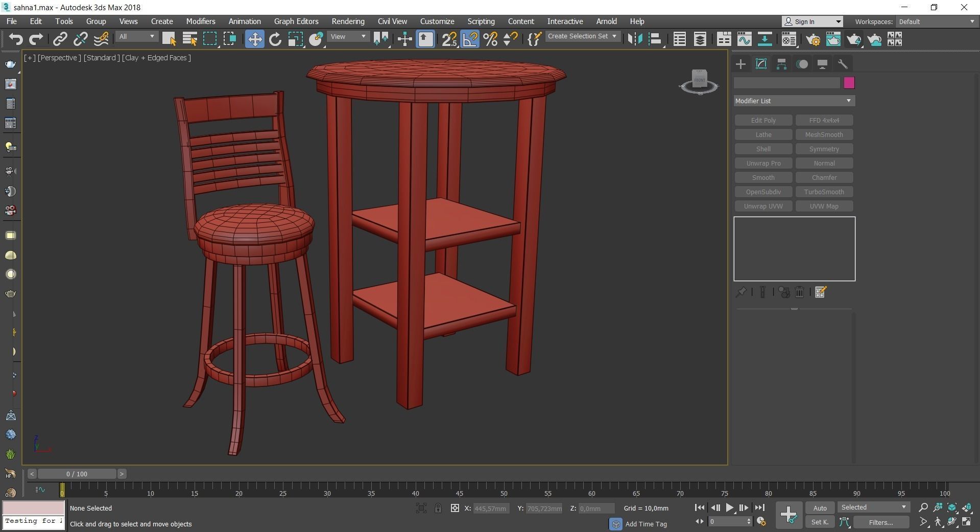Open the Scripting menu

[481, 21]
